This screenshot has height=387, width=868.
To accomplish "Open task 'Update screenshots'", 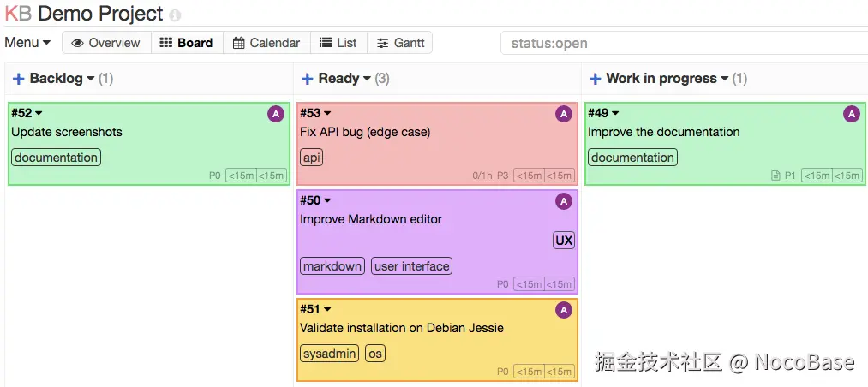I will coord(67,132).
